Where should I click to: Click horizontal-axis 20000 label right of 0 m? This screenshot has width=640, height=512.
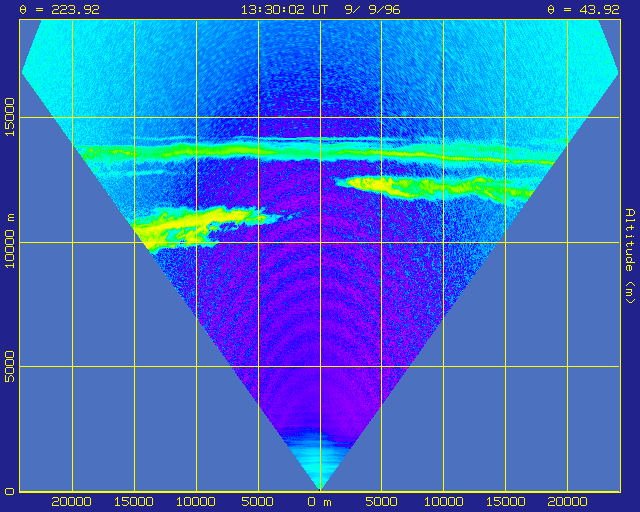point(567,502)
